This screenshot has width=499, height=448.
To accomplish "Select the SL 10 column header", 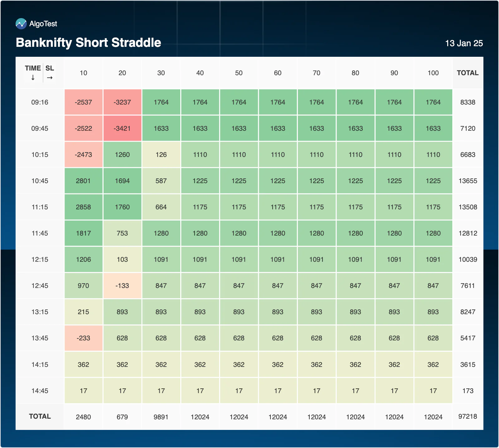I will pos(83,73).
